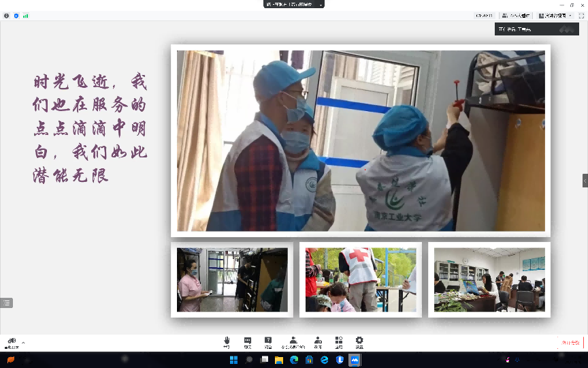Expand the sharing status bar dropdown arrow
Viewport: 588px width, 368px height.
321,4
